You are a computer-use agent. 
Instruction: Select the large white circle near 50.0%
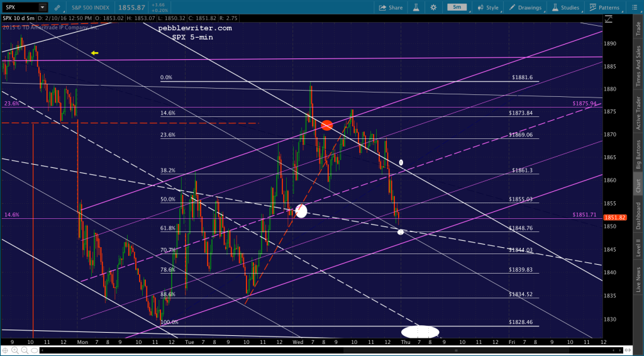(x=301, y=211)
